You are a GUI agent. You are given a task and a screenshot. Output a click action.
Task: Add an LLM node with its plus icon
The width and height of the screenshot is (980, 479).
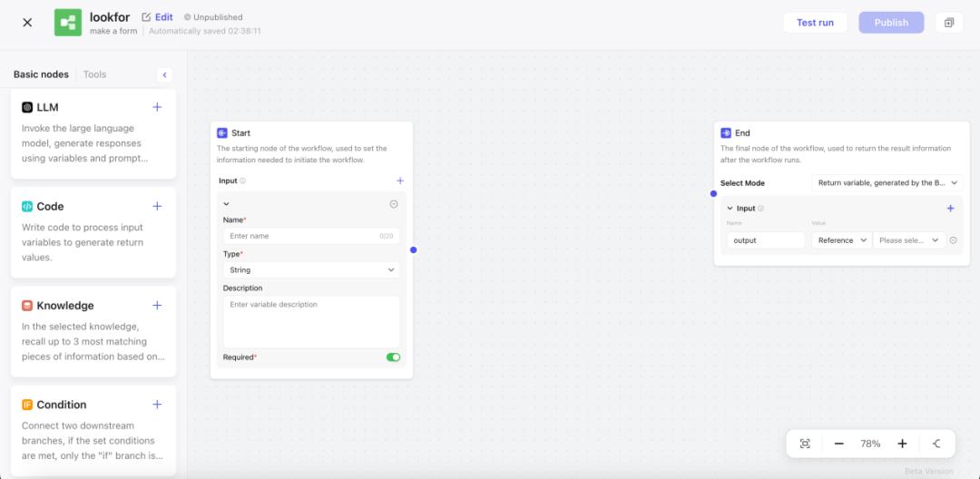coord(157,107)
